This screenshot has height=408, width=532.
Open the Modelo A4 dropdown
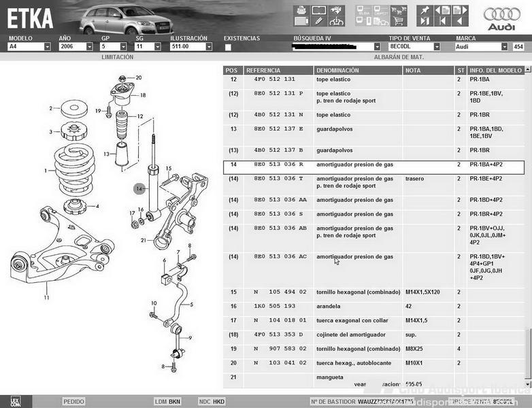pos(47,46)
